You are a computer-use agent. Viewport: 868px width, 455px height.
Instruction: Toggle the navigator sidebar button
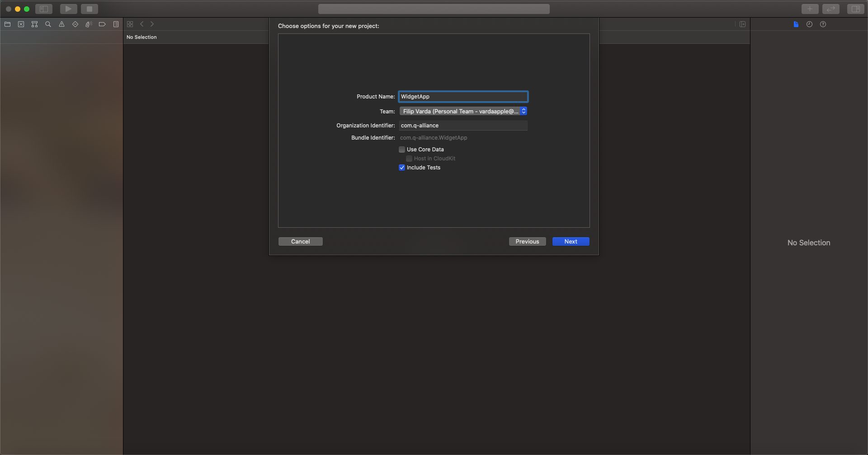[44, 9]
